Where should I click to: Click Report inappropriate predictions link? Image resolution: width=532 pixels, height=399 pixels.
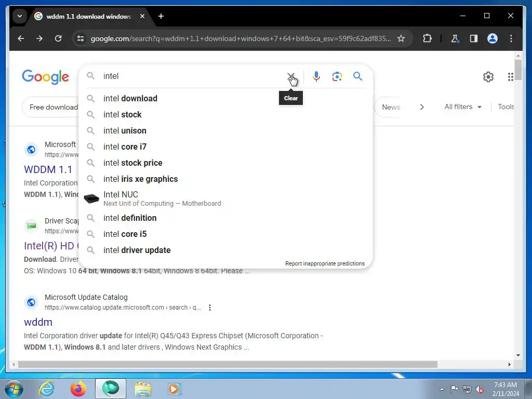[325, 263]
